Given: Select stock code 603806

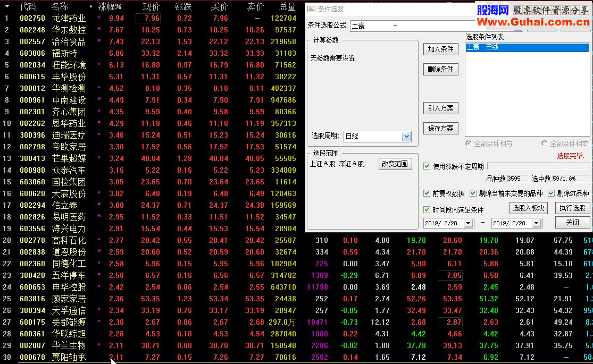Looking at the screenshot, I should [x=32, y=53].
